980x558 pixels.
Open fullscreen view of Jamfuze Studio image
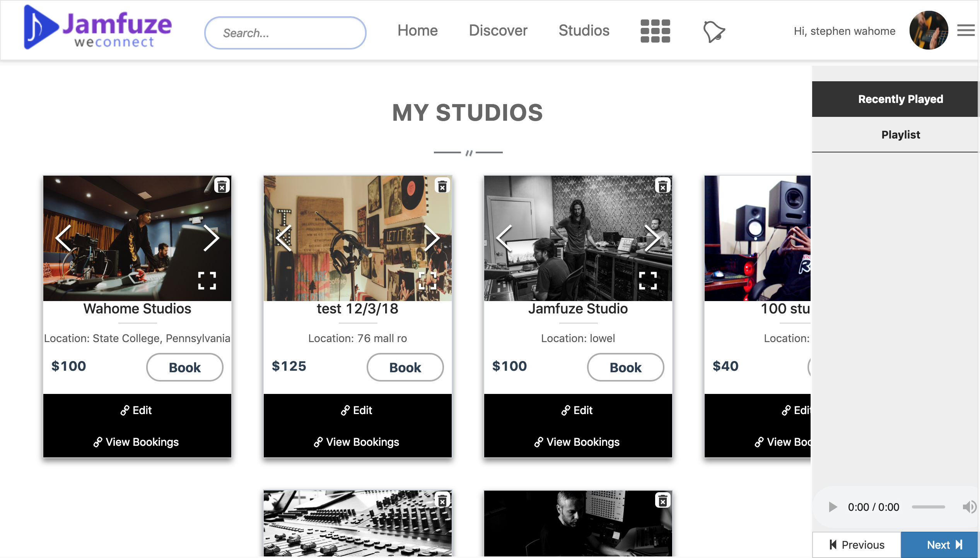click(x=648, y=281)
